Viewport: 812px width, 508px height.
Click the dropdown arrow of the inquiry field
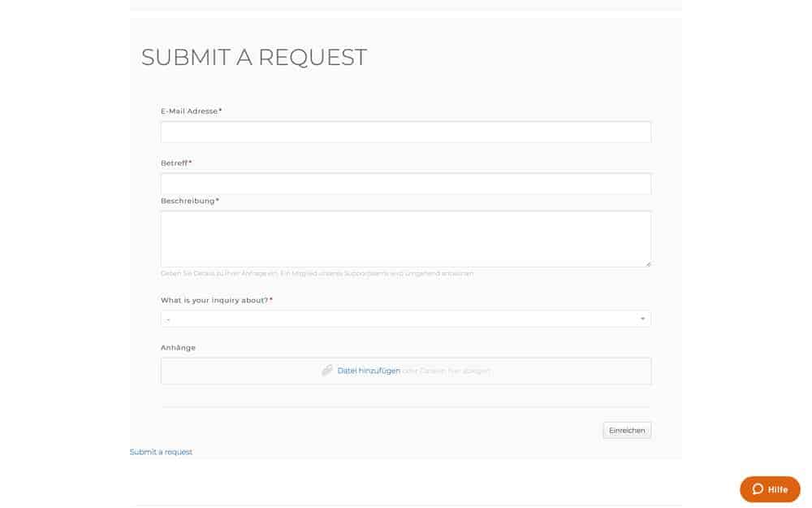pyautogui.click(x=642, y=319)
